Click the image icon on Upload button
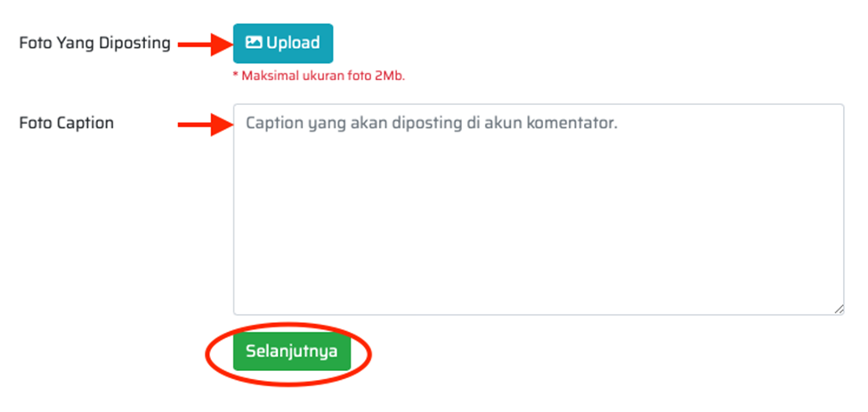Image resolution: width=868 pixels, height=412 pixels. click(x=254, y=43)
